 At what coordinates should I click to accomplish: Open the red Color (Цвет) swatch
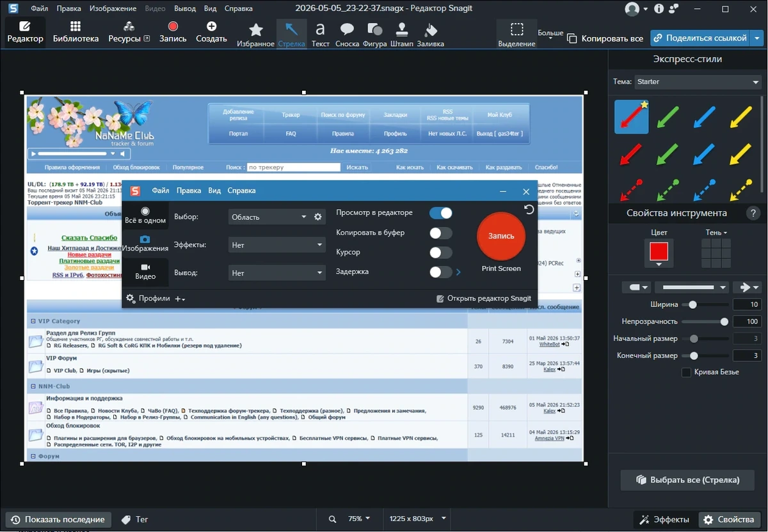pos(659,252)
